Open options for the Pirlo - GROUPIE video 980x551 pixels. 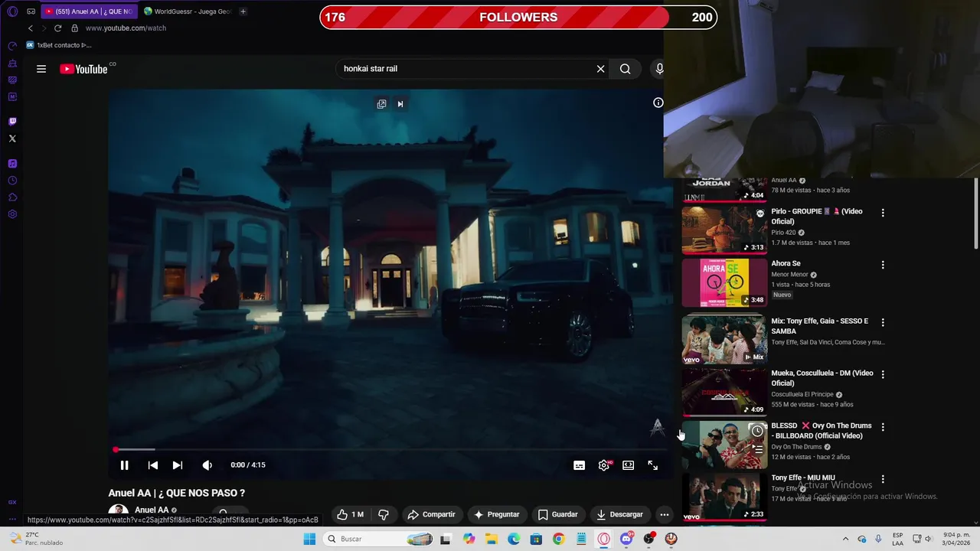(883, 213)
